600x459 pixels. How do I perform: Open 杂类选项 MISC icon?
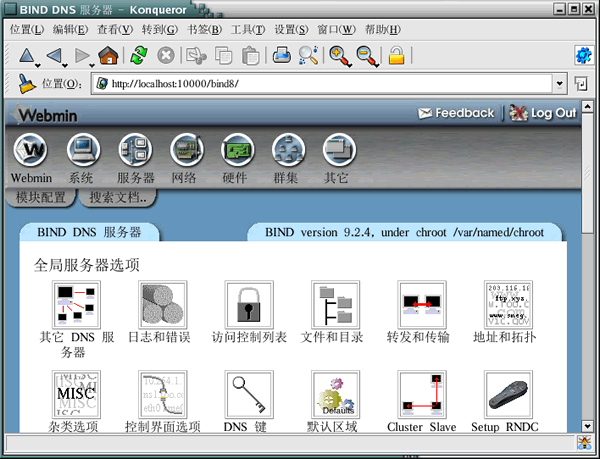point(76,394)
